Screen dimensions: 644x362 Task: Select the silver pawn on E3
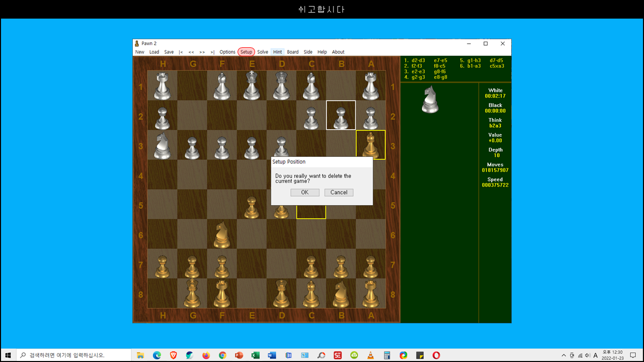tap(251, 148)
